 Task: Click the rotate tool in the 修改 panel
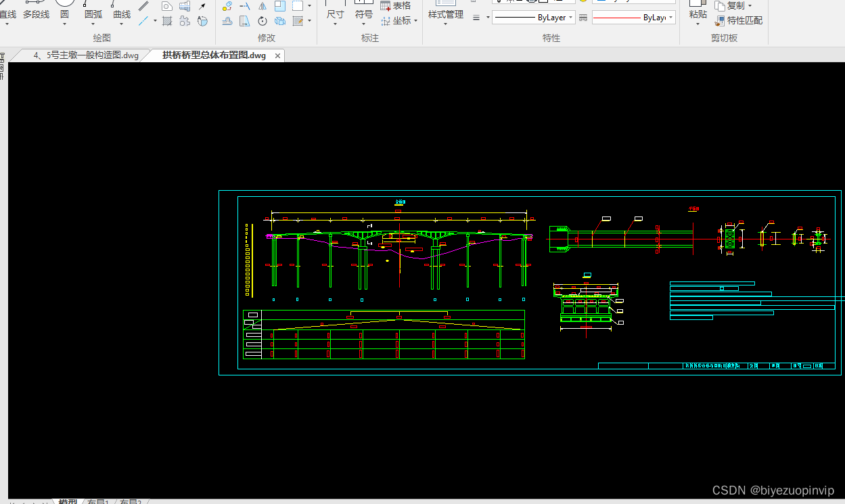(x=262, y=21)
